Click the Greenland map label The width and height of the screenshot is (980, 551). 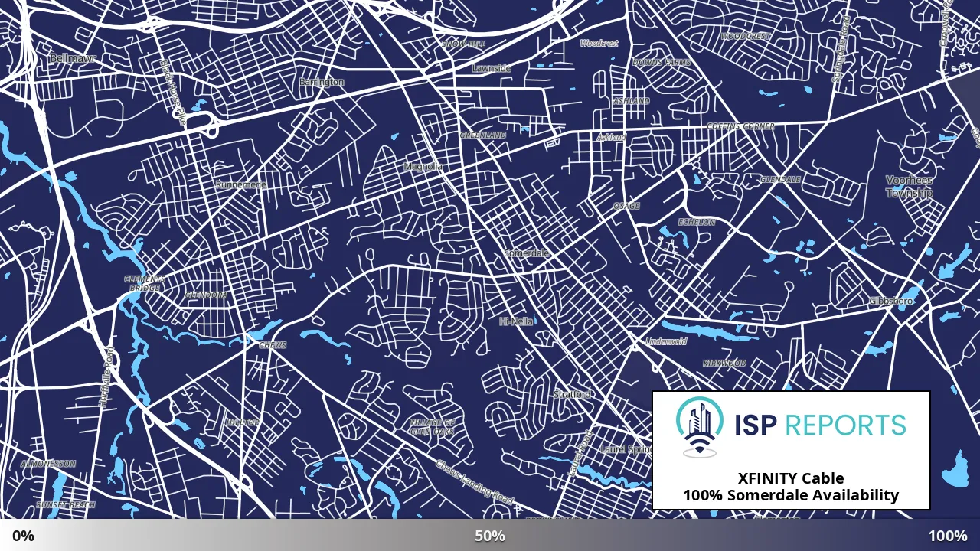[483, 135]
